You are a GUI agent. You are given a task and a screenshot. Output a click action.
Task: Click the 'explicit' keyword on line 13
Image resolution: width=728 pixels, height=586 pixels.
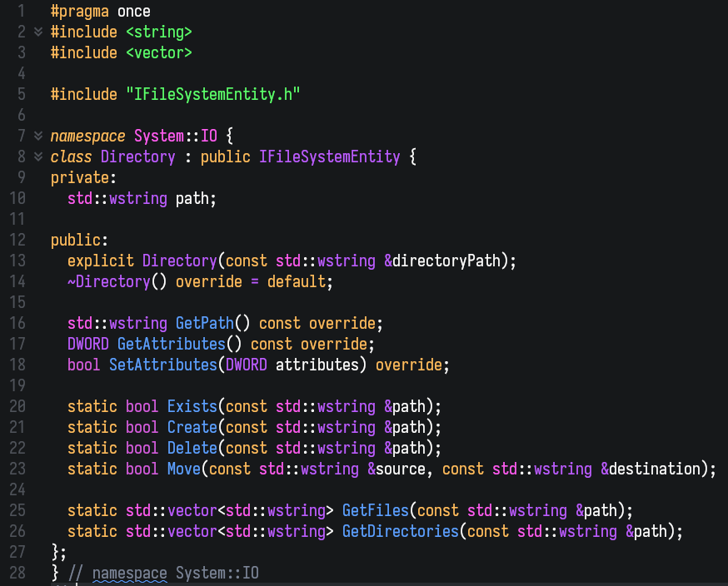pos(101,261)
